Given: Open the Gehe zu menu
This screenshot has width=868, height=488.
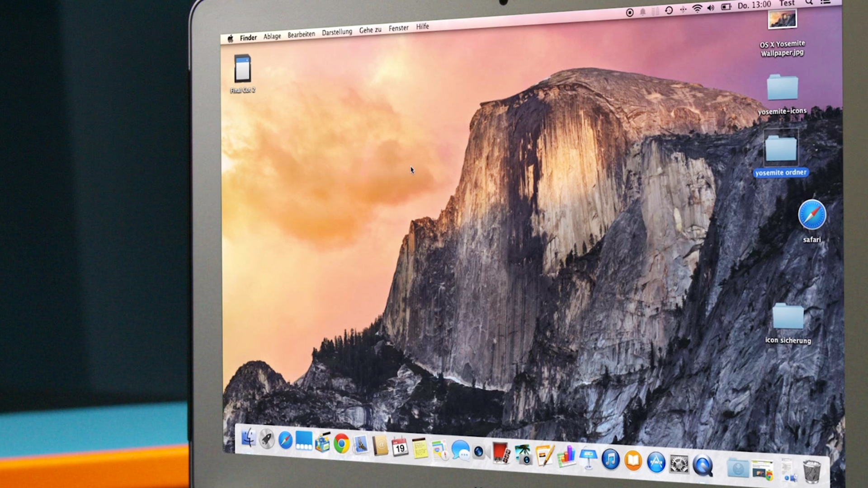Looking at the screenshot, I should (x=370, y=30).
